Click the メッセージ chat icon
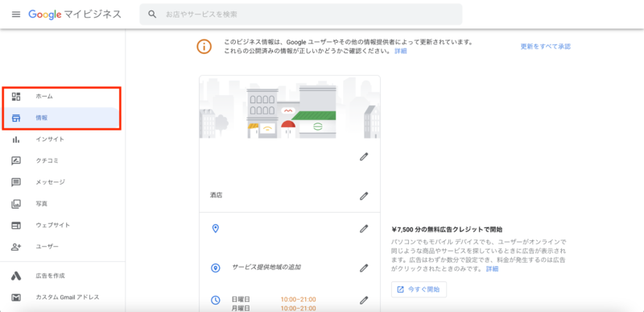Screen dimensions: 644x312 coord(16,182)
